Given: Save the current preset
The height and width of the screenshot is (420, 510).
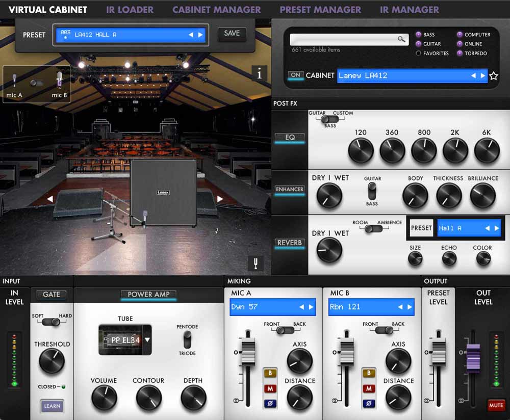Looking at the screenshot, I should (232, 33).
